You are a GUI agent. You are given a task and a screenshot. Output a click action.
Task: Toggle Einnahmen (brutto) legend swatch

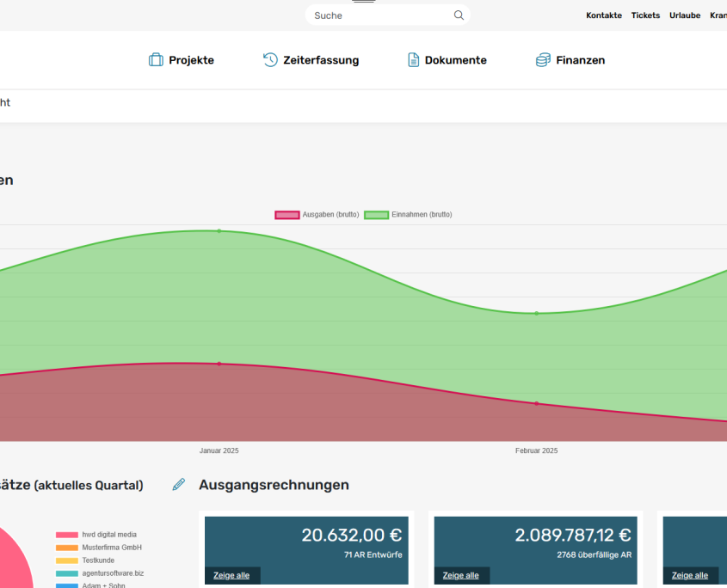click(376, 215)
